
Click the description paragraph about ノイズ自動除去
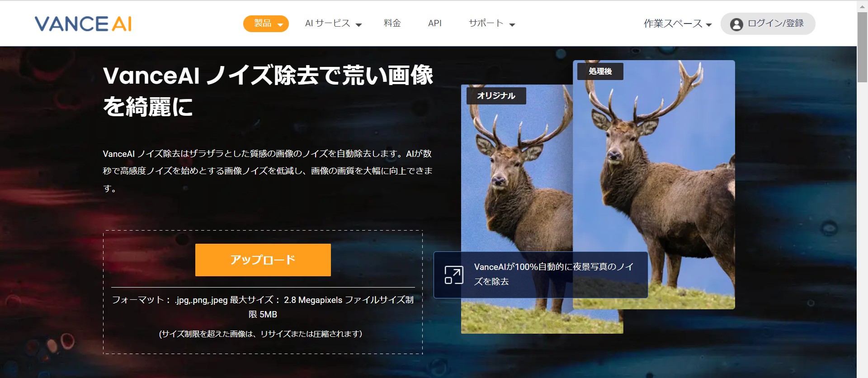[268, 171]
